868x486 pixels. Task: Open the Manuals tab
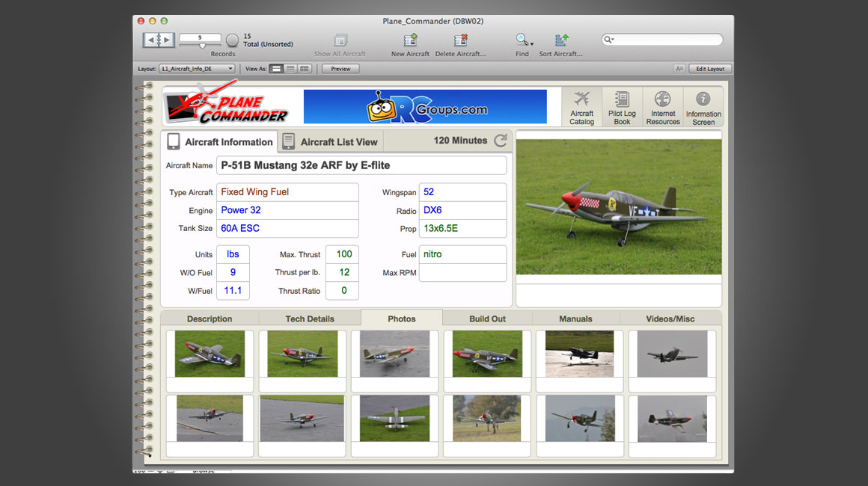click(x=575, y=319)
